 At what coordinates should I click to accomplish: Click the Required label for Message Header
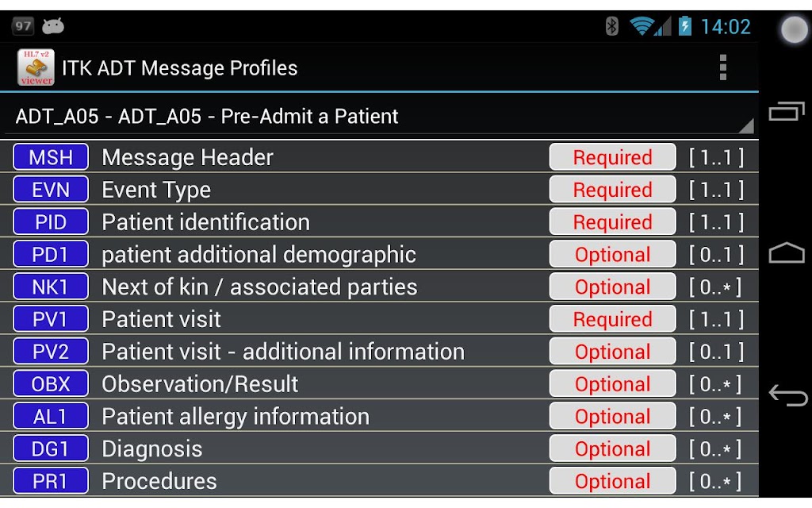[x=612, y=157]
